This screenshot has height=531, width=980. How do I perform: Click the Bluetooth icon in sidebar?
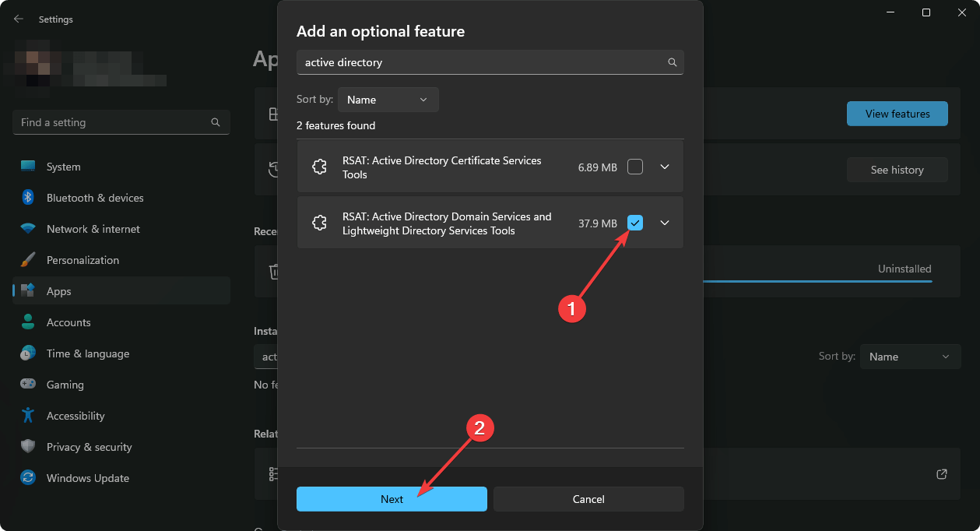(28, 198)
